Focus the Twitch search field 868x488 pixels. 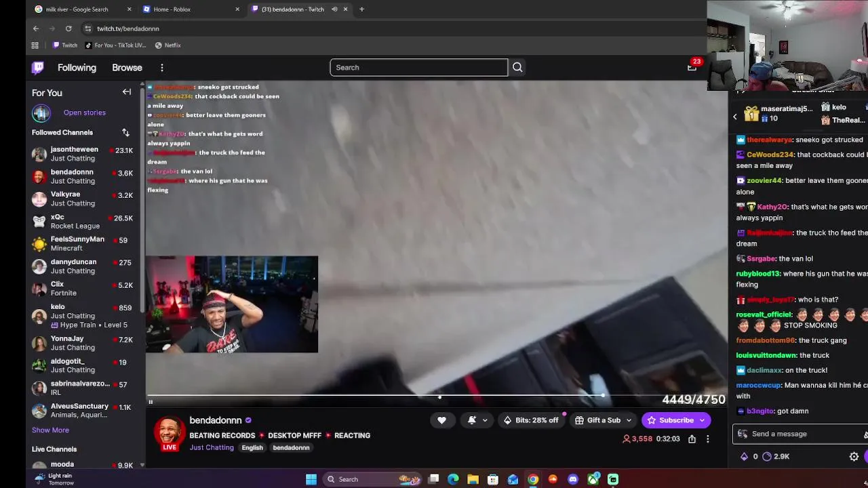(x=418, y=67)
